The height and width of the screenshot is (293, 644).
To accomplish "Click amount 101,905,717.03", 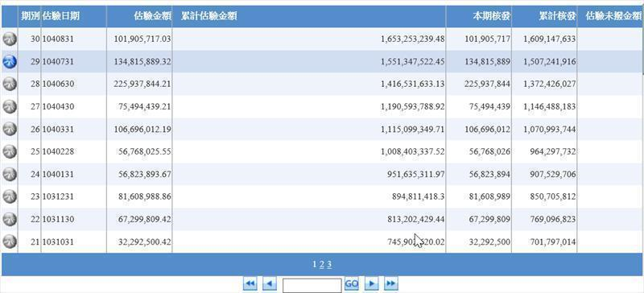I will (x=142, y=39).
